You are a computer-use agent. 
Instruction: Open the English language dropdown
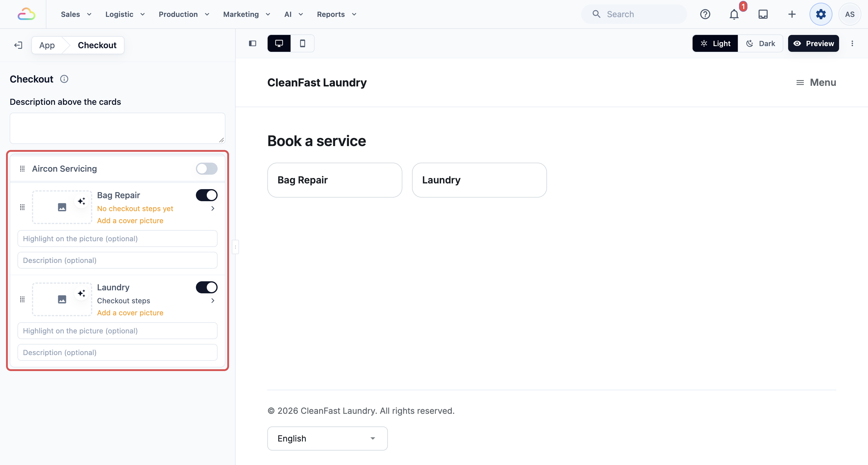[327, 438]
